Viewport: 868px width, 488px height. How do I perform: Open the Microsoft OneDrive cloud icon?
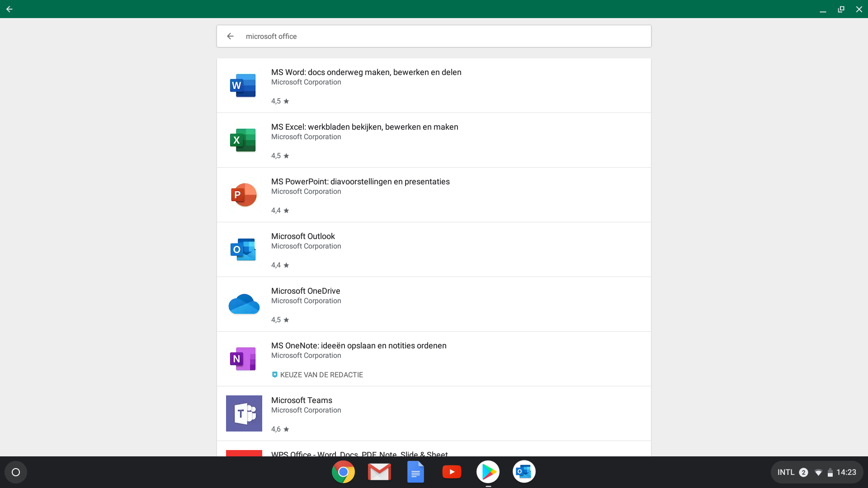click(x=244, y=304)
